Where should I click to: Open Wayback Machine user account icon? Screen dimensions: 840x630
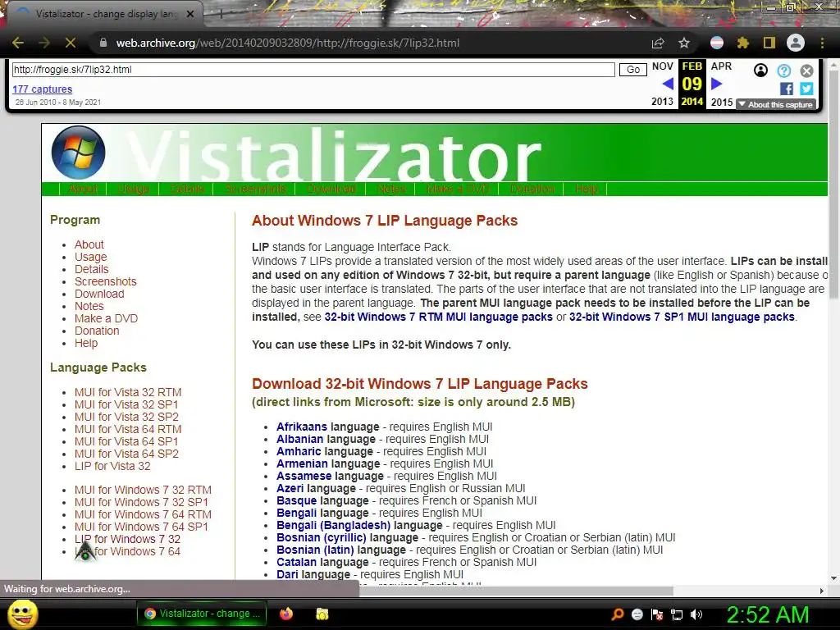click(x=760, y=71)
